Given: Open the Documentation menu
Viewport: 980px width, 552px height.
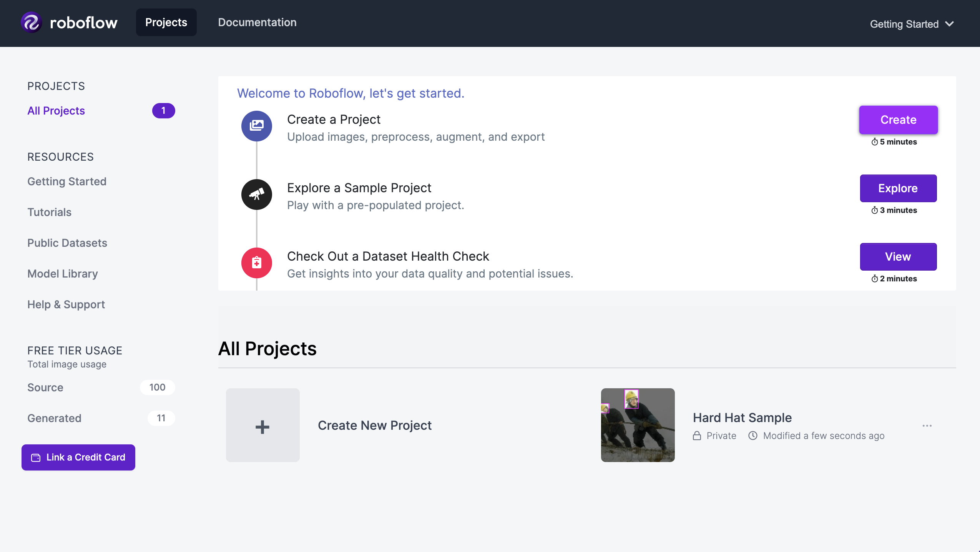Looking at the screenshot, I should 257,22.
